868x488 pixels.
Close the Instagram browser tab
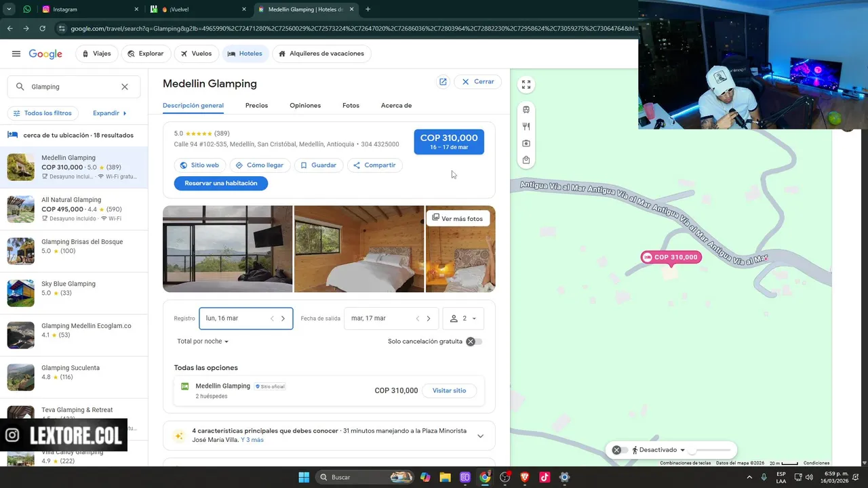(x=136, y=9)
